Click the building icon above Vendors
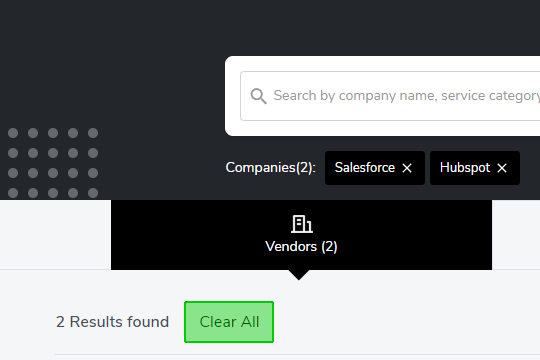The image size is (540, 360). pos(302,224)
